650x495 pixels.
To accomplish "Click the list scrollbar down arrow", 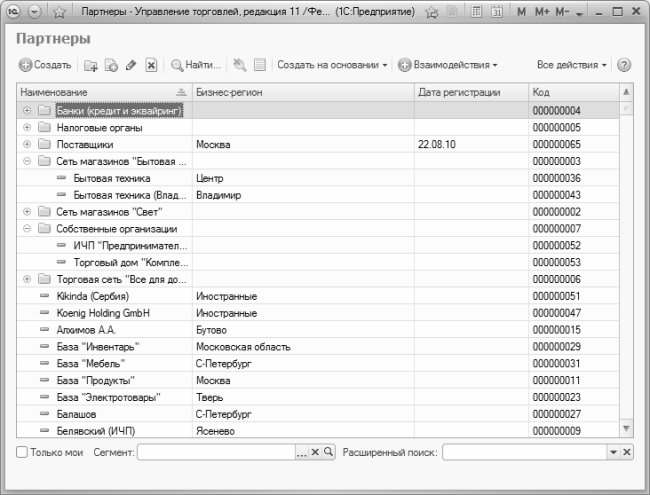I will click(626, 429).
